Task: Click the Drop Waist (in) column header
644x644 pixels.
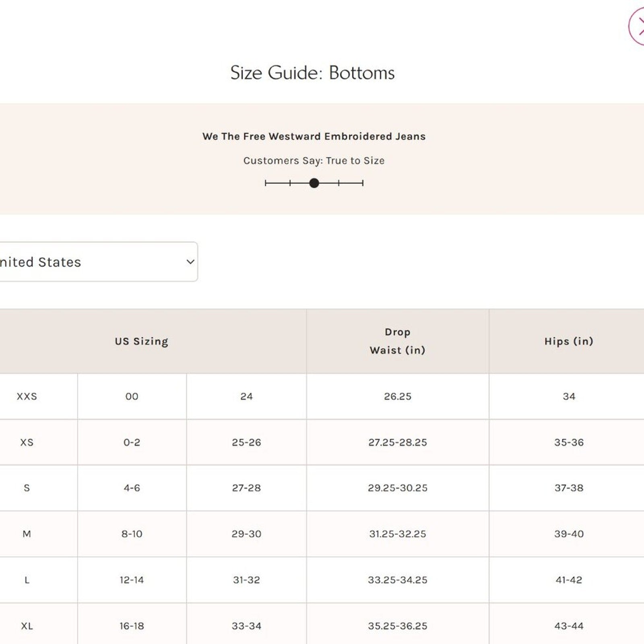Action: coord(397,341)
